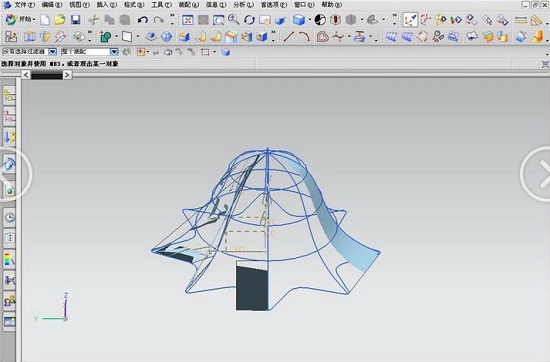Screen dimensions: 550x362
Task: Undo the last action
Action: [x=142, y=20]
